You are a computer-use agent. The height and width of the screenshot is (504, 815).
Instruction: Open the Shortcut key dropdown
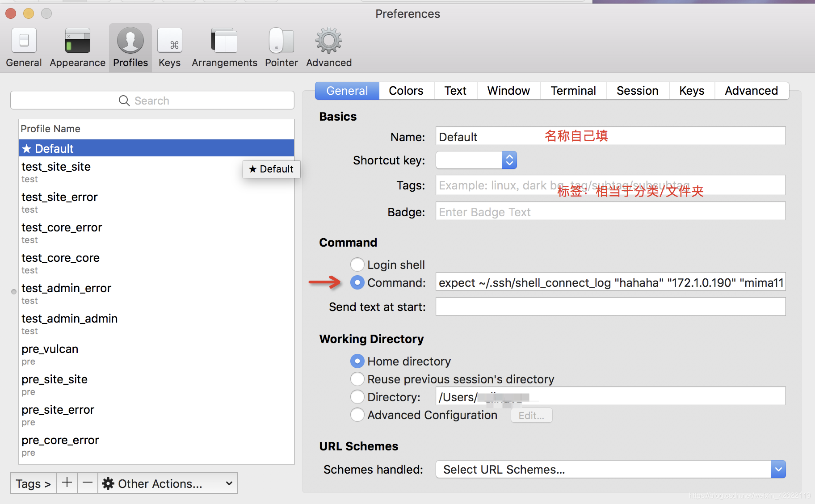coord(476,160)
